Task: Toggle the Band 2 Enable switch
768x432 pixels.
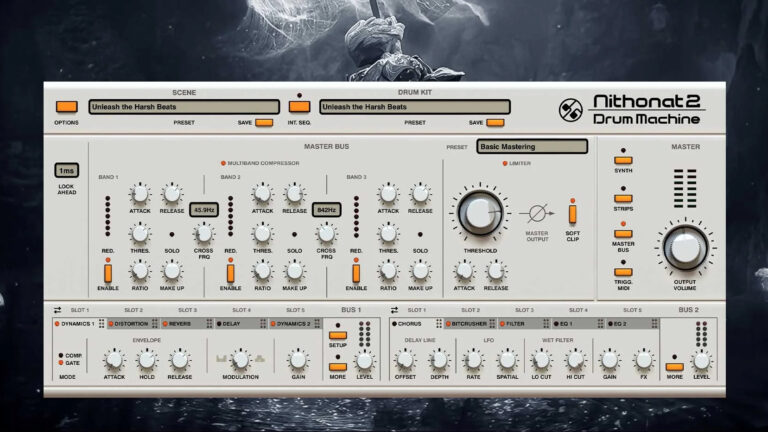Action: pyautogui.click(x=230, y=273)
